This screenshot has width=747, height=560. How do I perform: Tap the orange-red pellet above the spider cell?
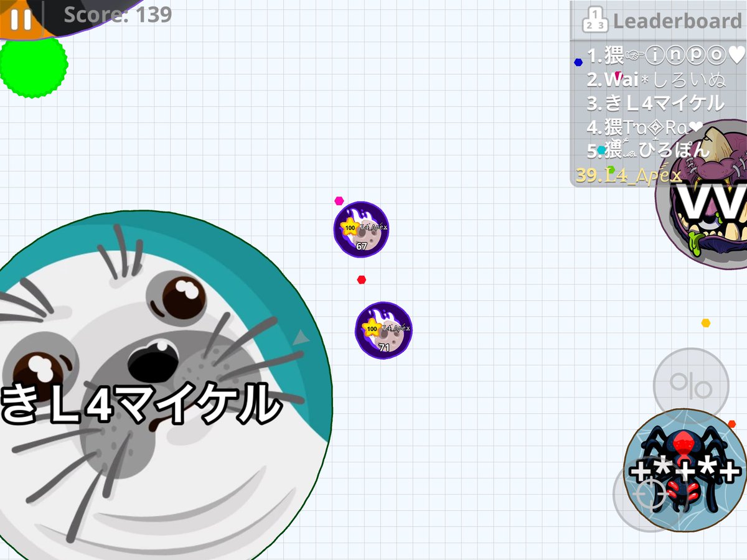coord(731,424)
